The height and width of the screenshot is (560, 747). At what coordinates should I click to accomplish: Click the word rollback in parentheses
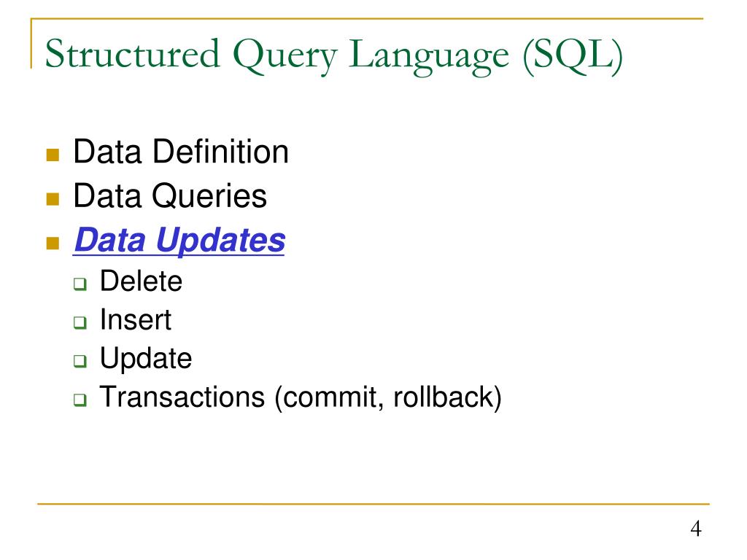click(444, 397)
